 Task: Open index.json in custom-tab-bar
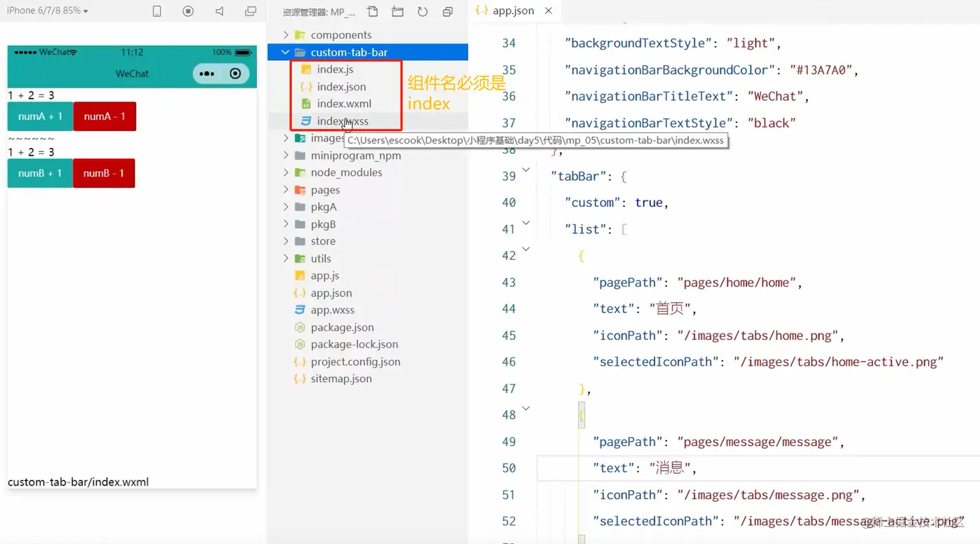click(341, 86)
